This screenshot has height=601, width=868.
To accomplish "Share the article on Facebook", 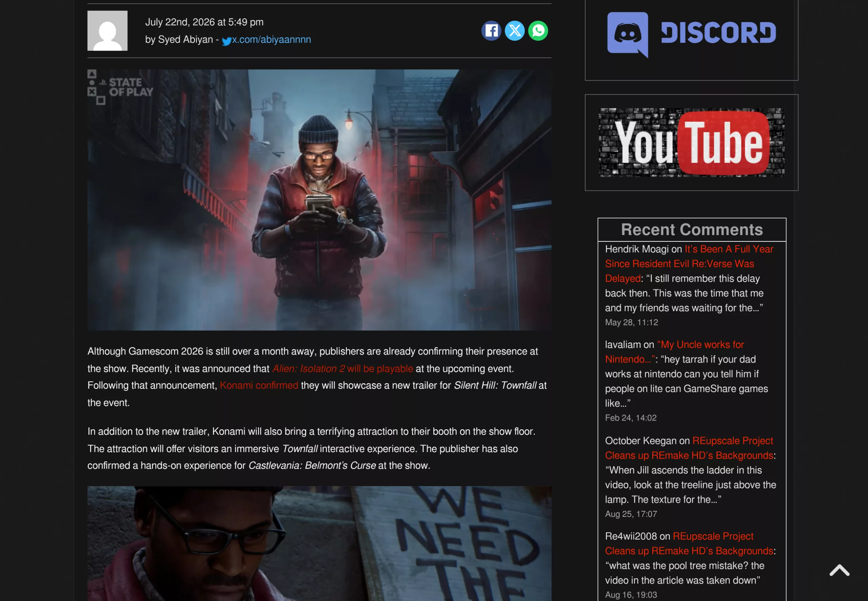I will click(x=491, y=31).
